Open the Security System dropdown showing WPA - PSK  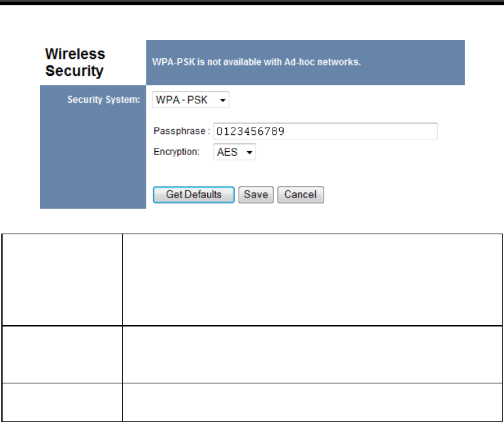point(191,99)
